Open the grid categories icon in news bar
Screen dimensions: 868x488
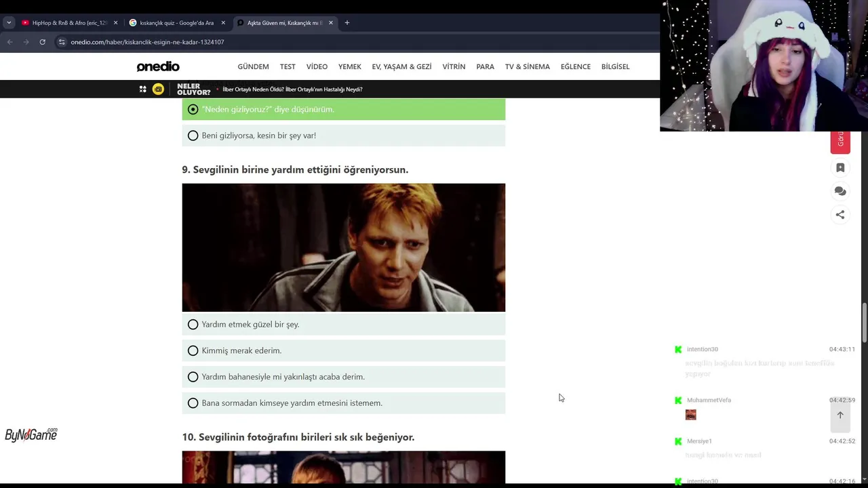click(x=142, y=89)
